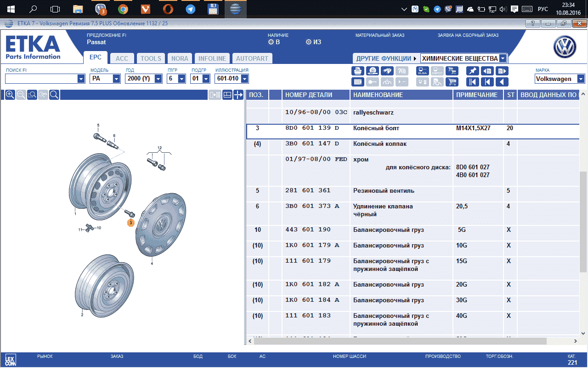
Task: Click the horizontal scrollbar right arrow
Action: [576, 341]
